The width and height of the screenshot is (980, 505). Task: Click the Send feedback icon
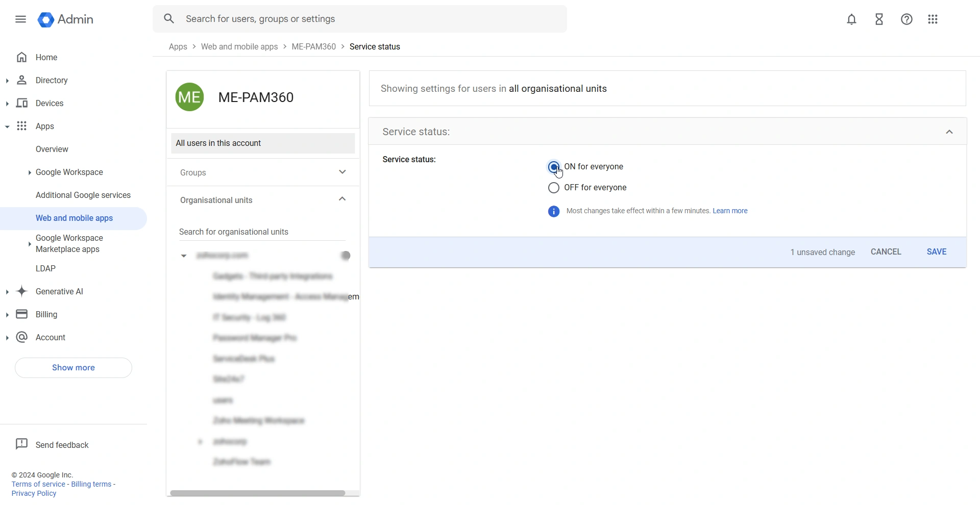pyautogui.click(x=22, y=444)
